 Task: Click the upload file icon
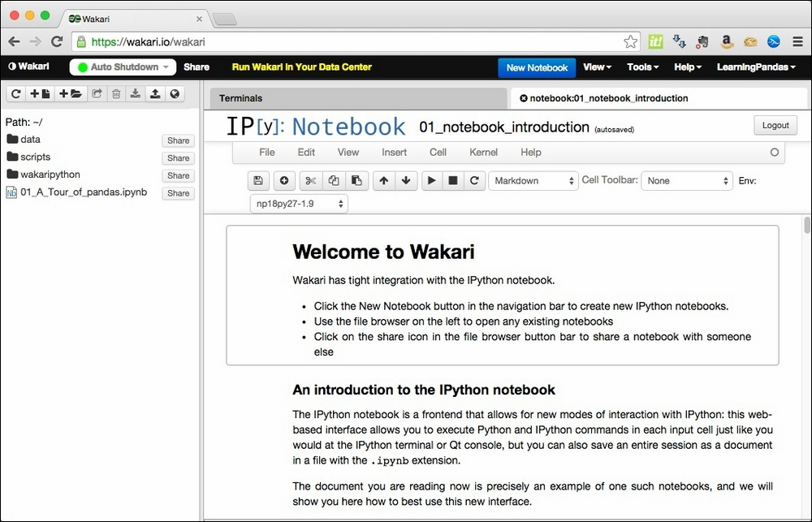(155, 93)
